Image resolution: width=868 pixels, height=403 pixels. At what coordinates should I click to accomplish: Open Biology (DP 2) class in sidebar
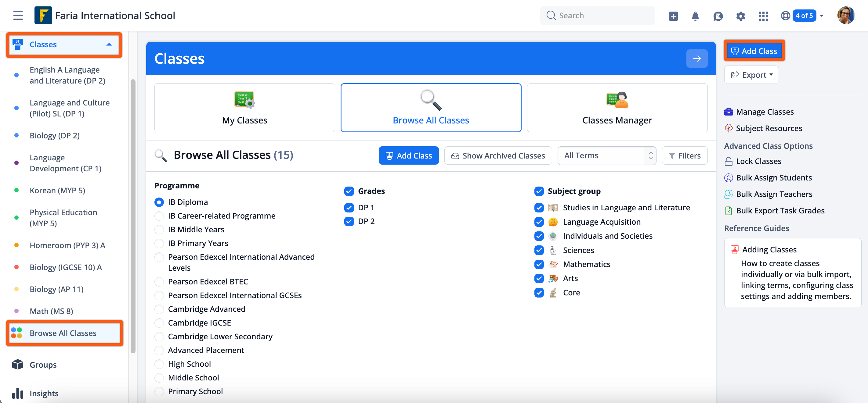tap(55, 136)
